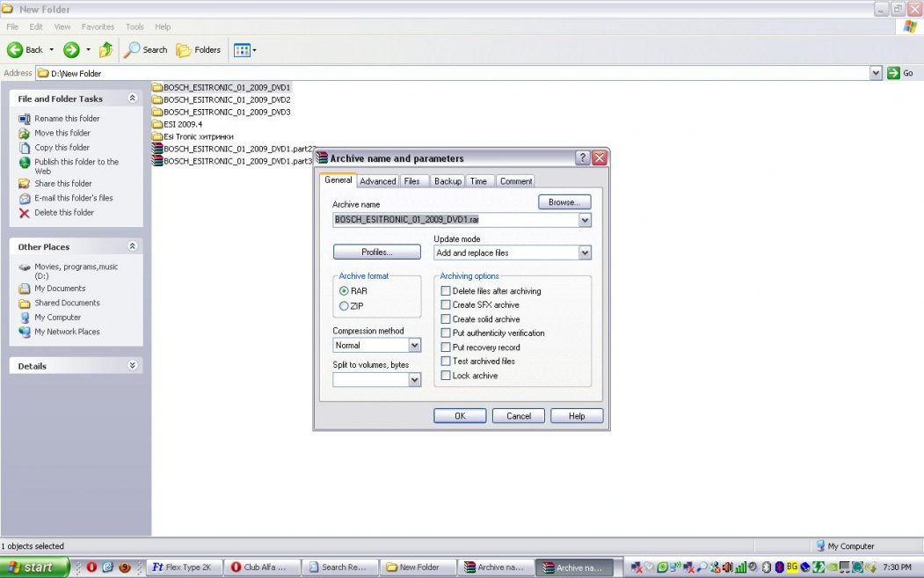Click the dialog's question mark help icon
Image resolution: width=924 pixels, height=578 pixels.
(582, 158)
